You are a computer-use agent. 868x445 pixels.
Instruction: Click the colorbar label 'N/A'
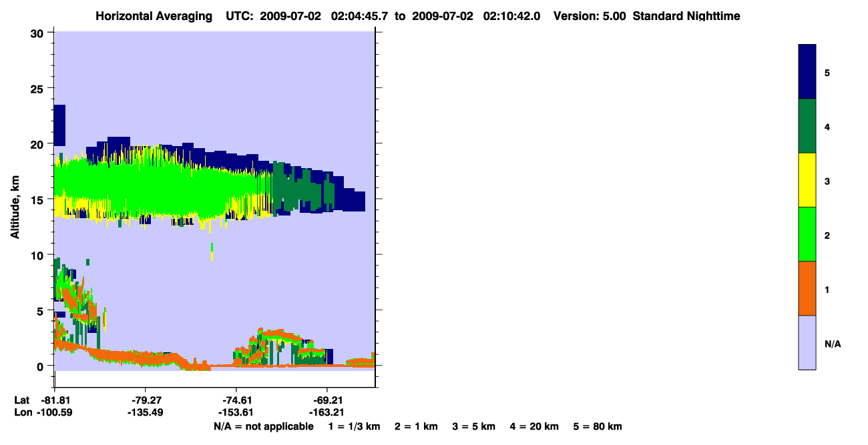(833, 344)
